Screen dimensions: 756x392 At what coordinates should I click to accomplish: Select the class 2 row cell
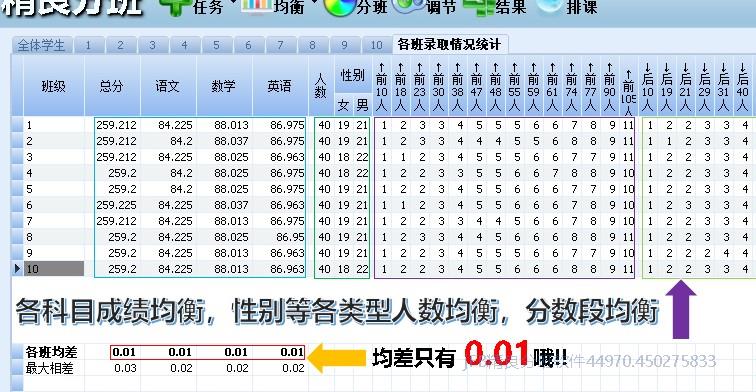(54, 141)
